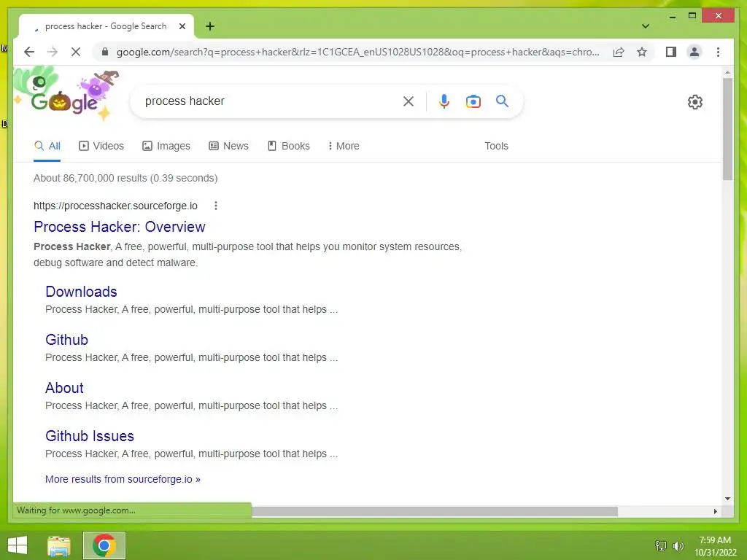Click the vertical scrollbar thumb
Viewport: 747px width, 560px height.
point(727,128)
